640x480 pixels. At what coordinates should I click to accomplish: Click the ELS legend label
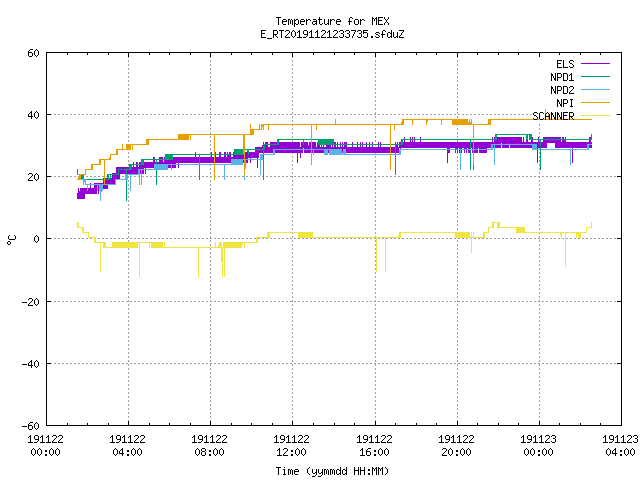[x=565, y=64]
